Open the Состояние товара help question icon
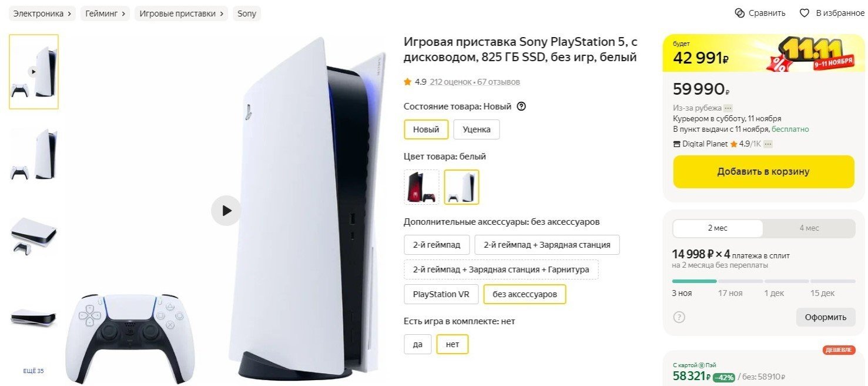Viewport: 868px width, 386px height. click(x=521, y=107)
